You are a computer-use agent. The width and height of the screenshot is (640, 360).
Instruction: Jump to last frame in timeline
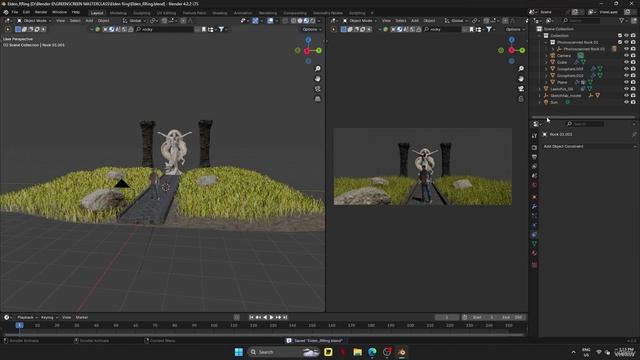(x=285, y=317)
